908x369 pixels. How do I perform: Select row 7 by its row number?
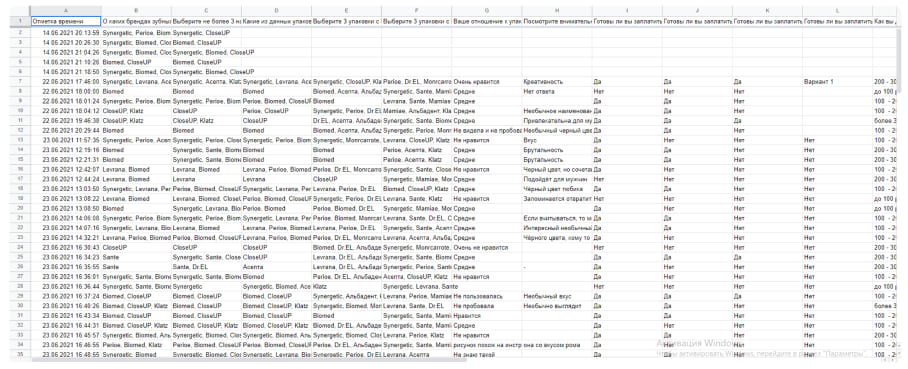(20, 82)
